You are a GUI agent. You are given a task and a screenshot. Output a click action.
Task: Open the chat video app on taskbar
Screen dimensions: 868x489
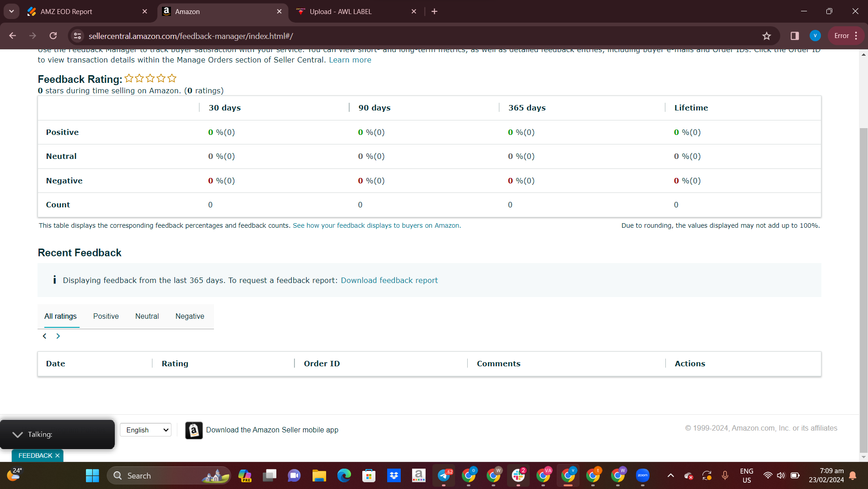(x=294, y=475)
